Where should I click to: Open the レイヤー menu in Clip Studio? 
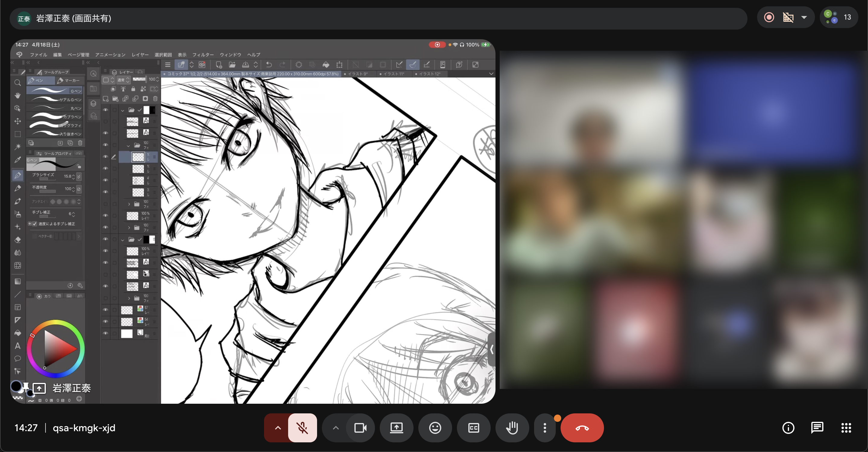[140, 55]
